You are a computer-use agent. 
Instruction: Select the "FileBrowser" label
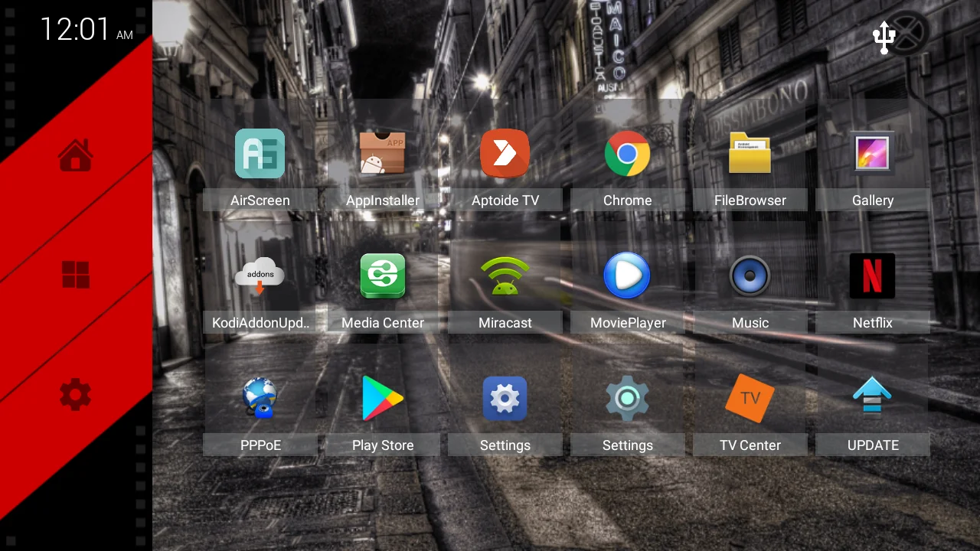[750, 201]
